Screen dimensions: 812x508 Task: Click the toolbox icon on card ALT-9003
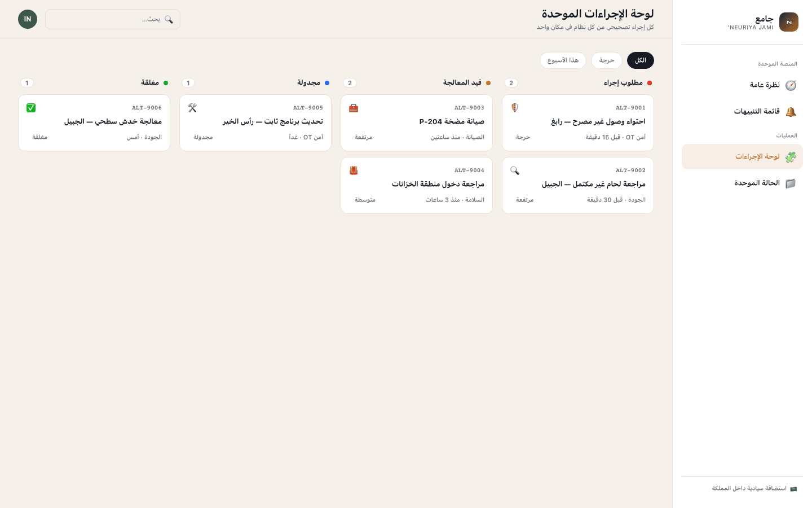click(x=354, y=108)
